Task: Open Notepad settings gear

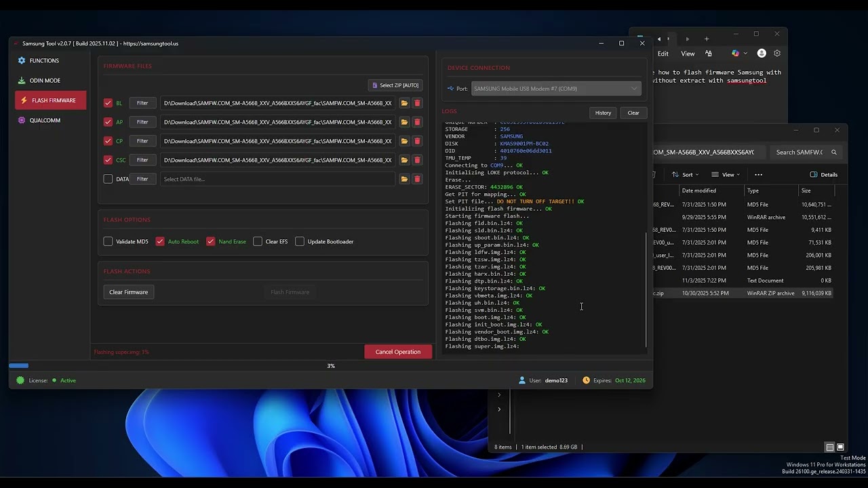Action: click(777, 54)
